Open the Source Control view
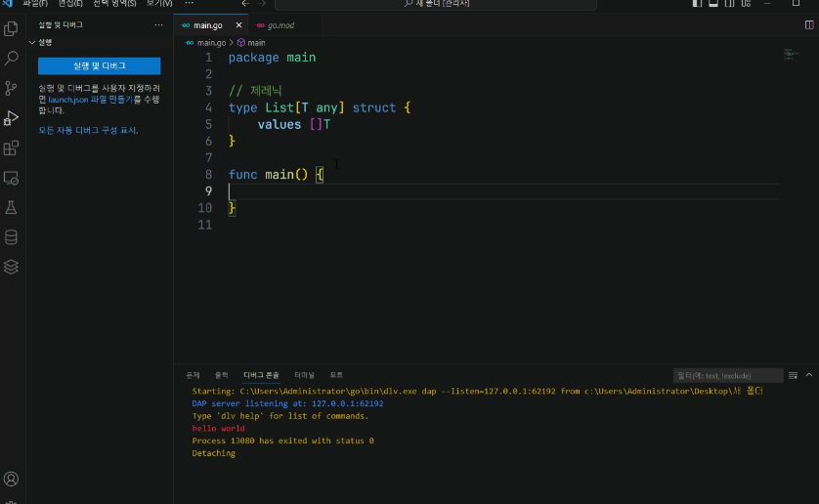 tap(11, 88)
